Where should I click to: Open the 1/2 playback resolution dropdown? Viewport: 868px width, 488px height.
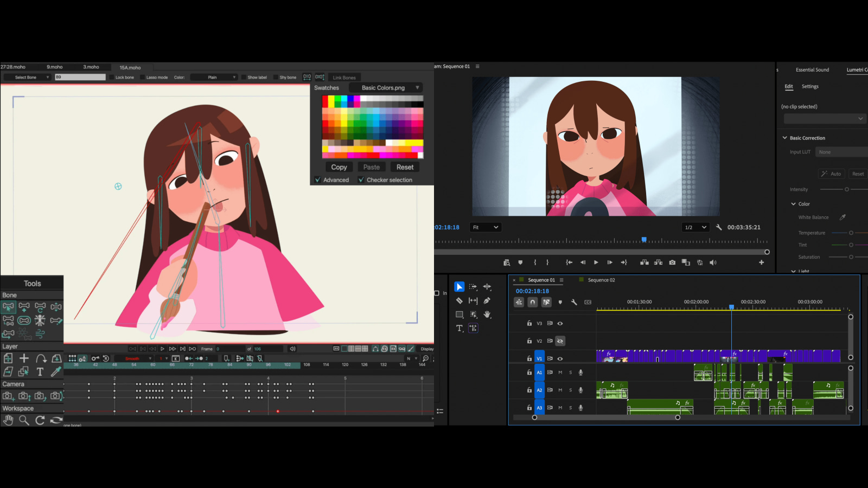695,227
